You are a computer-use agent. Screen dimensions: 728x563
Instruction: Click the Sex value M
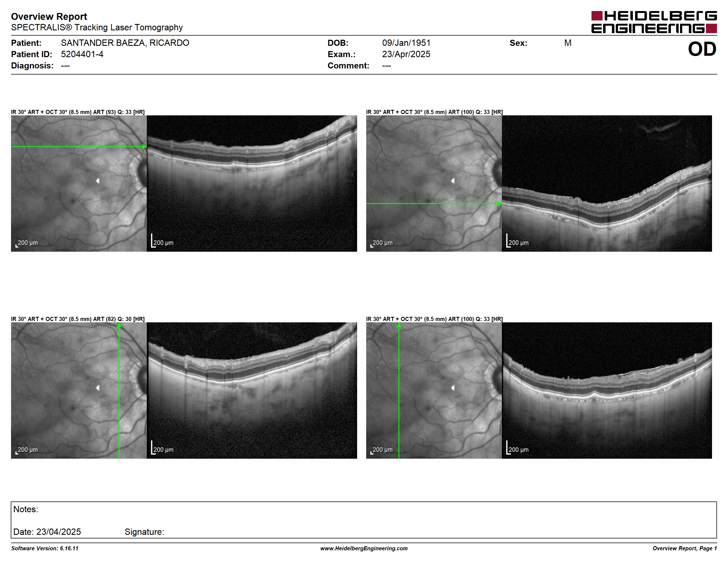pyautogui.click(x=568, y=43)
